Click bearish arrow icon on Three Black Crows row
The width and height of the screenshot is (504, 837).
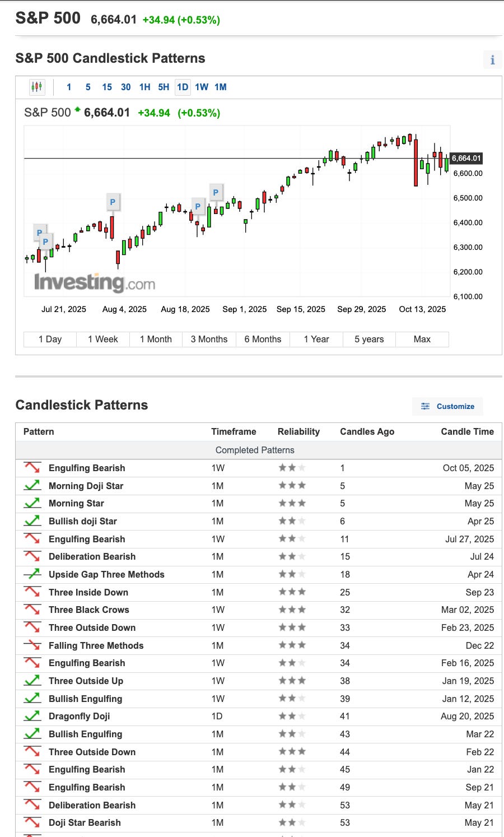click(32, 610)
